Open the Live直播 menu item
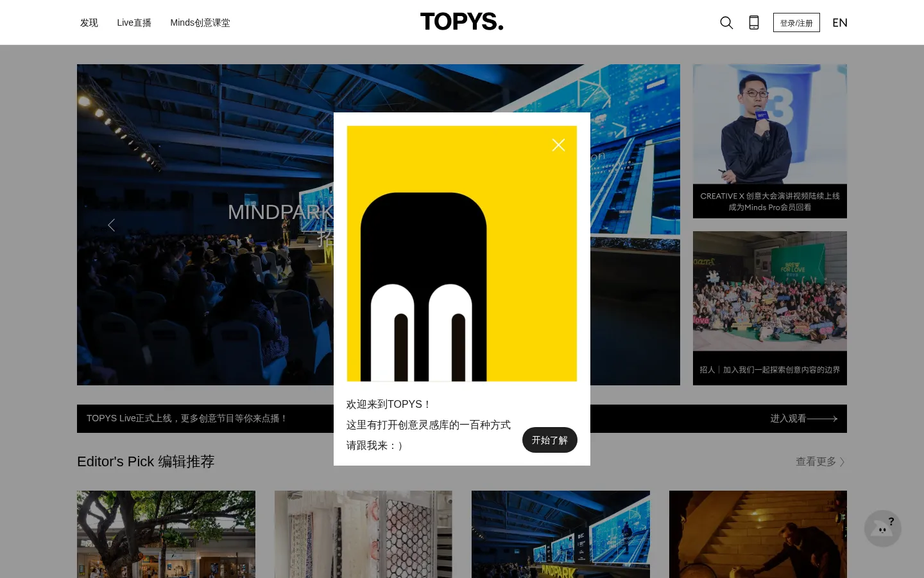This screenshot has height=578, width=924. pyautogui.click(x=134, y=22)
